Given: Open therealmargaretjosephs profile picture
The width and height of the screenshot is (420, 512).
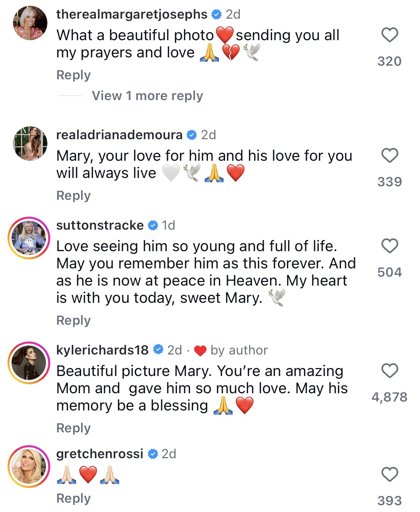Looking at the screenshot, I should (30, 23).
